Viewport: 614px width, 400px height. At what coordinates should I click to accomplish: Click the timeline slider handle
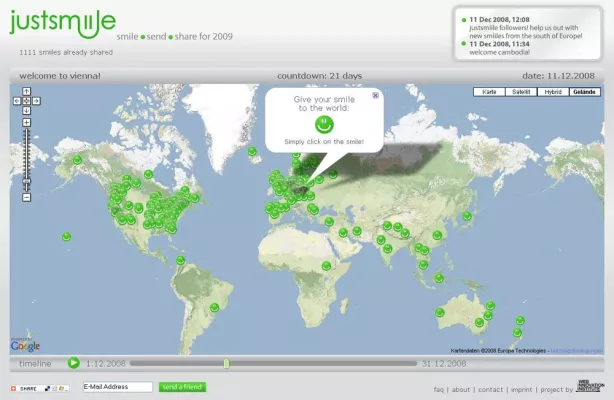tap(227, 363)
